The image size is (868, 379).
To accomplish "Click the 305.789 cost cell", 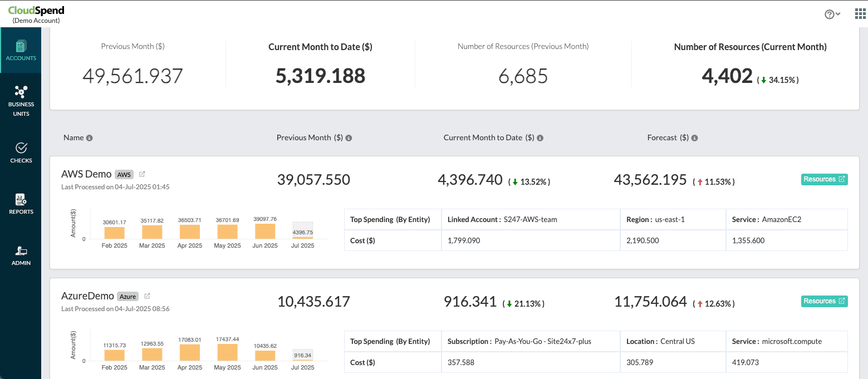I will tap(673, 362).
